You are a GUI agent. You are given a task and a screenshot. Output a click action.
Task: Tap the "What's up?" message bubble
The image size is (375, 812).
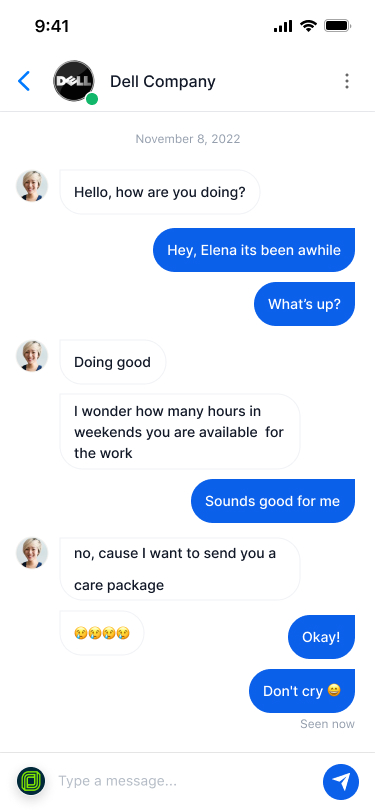(305, 304)
